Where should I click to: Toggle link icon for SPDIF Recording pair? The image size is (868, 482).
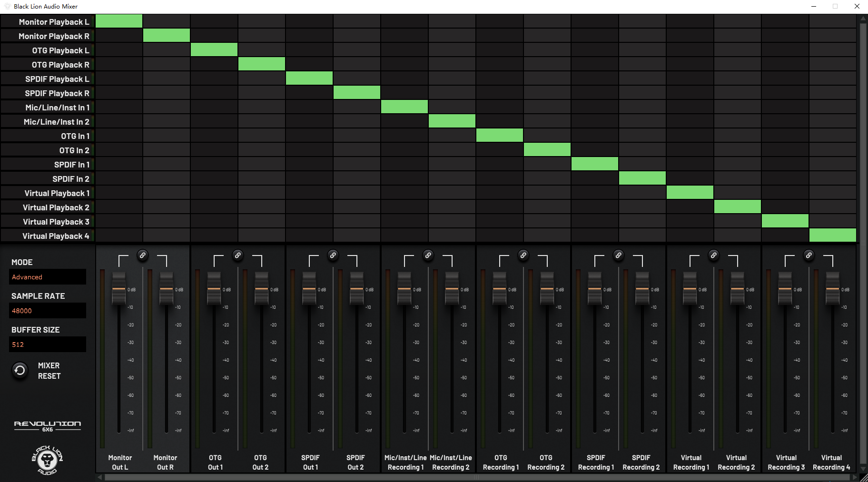coord(619,256)
